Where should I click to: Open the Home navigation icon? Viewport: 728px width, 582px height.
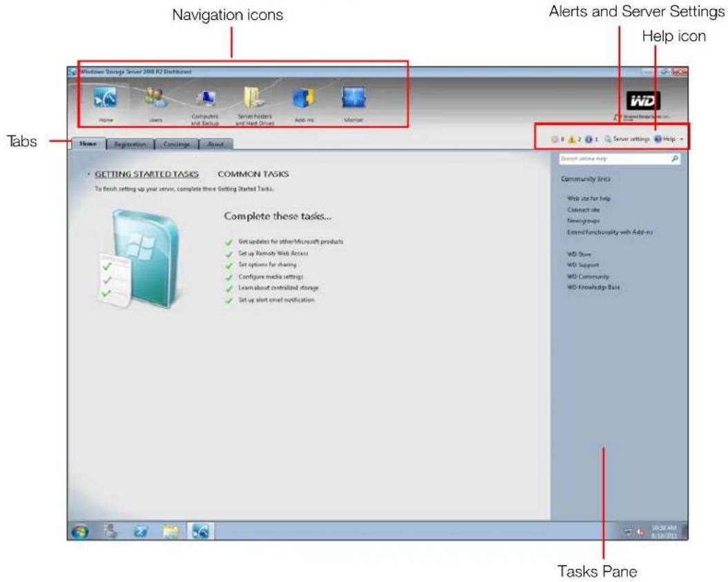(x=106, y=104)
